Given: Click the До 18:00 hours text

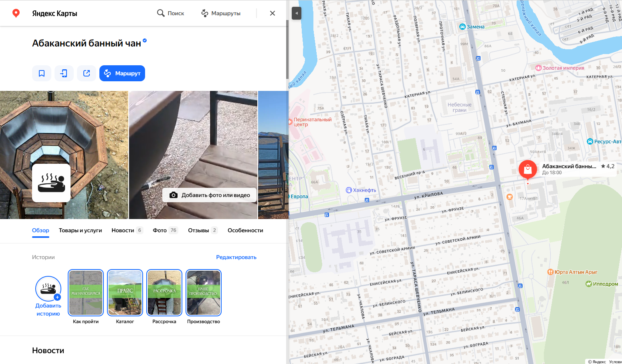Looking at the screenshot, I should click(552, 173).
